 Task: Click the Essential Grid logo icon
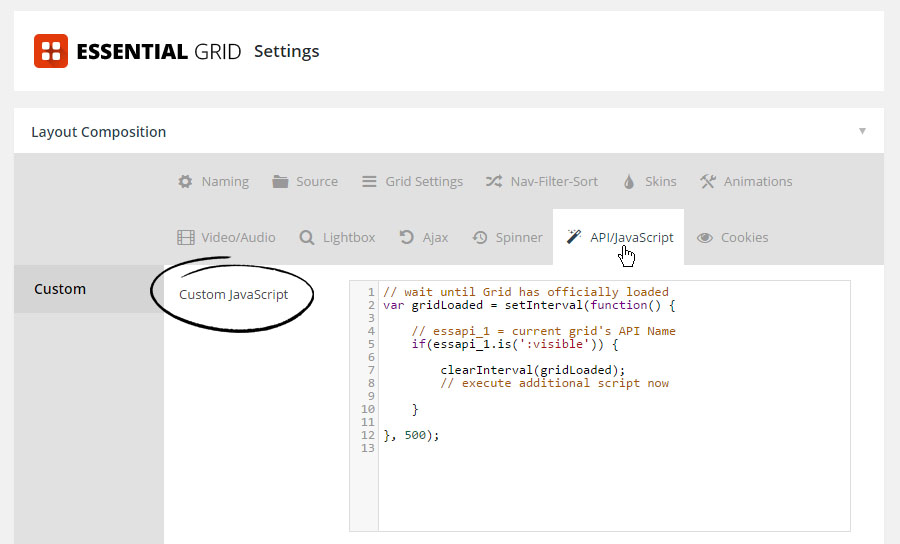coord(51,51)
